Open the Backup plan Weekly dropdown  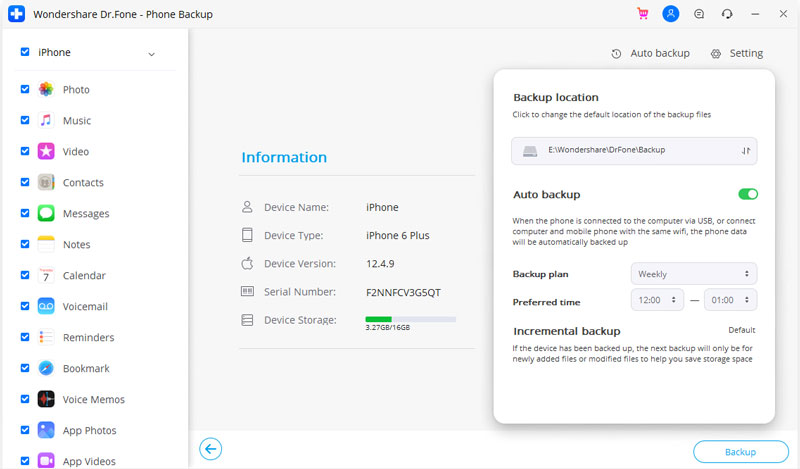(x=694, y=274)
